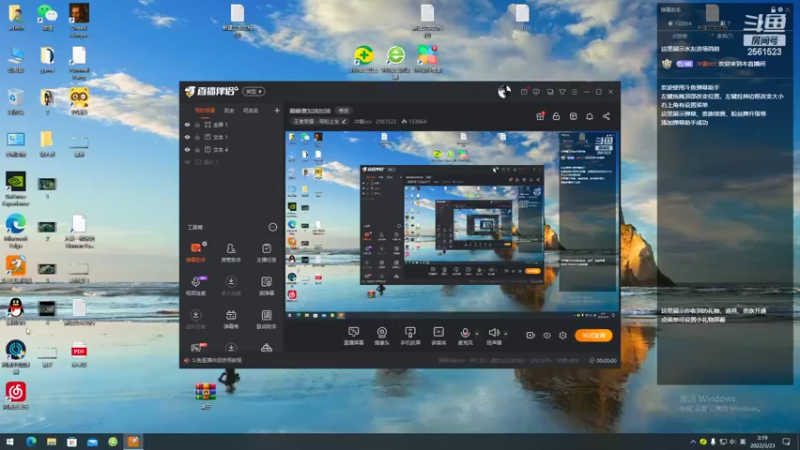Open the room manager assistant tool
This screenshot has height=450, width=800.
pyautogui.click(x=231, y=253)
